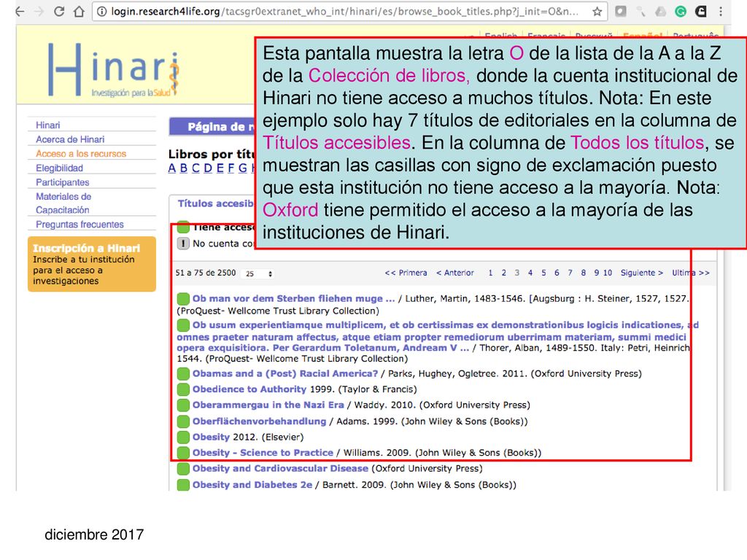This screenshot has width=747, height=560.
Task: Go to results page 7
Action: tap(570, 273)
